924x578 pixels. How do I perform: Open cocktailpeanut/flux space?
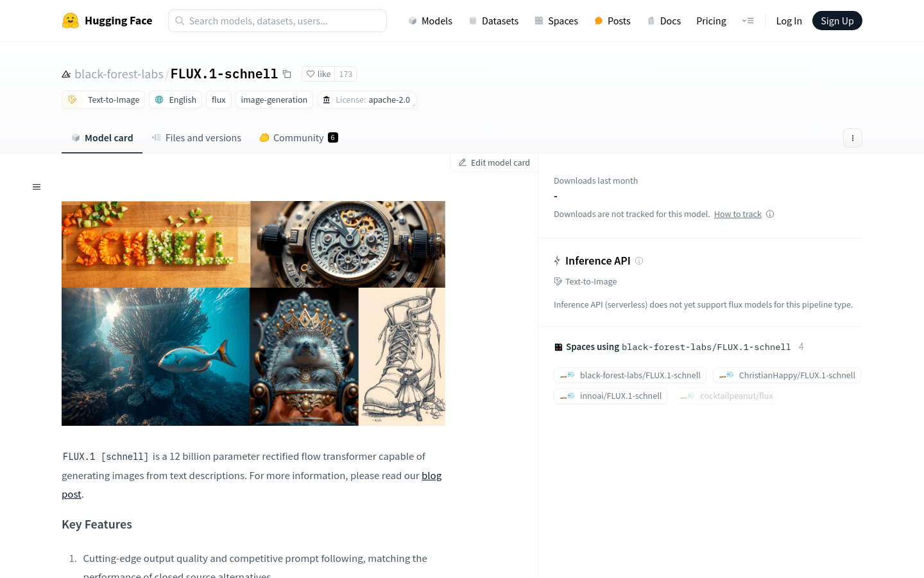pyautogui.click(x=726, y=396)
